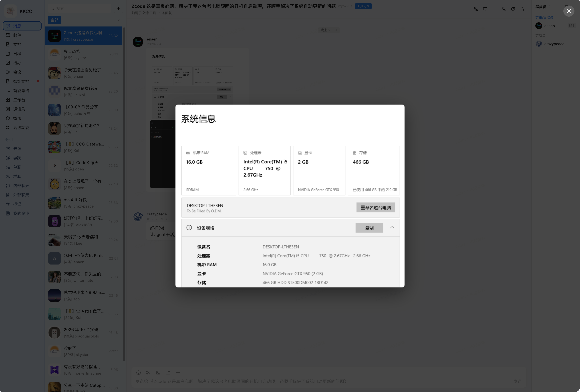
Task: Open the 冷麻了 conversation
Action: click(x=83, y=351)
